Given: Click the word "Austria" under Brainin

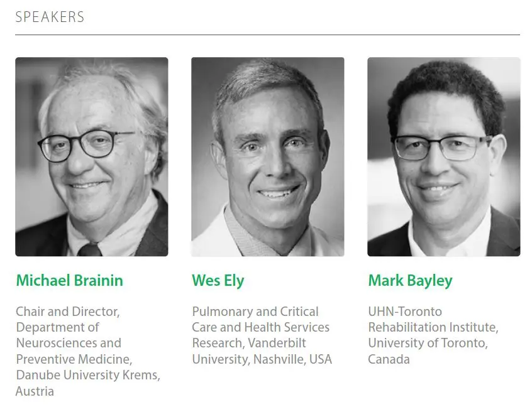Looking at the screenshot, I should pos(35,391).
